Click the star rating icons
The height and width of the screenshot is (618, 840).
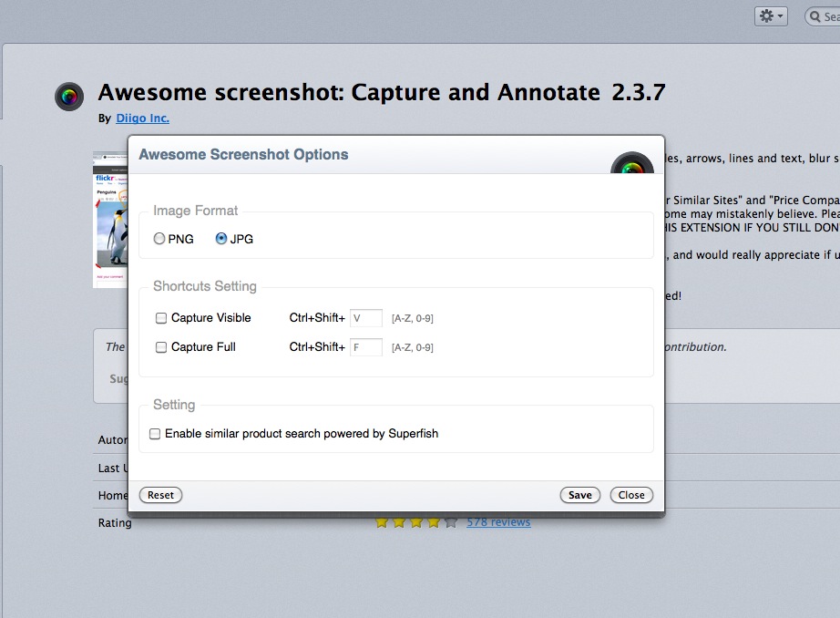pyautogui.click(x=416, y=522)
